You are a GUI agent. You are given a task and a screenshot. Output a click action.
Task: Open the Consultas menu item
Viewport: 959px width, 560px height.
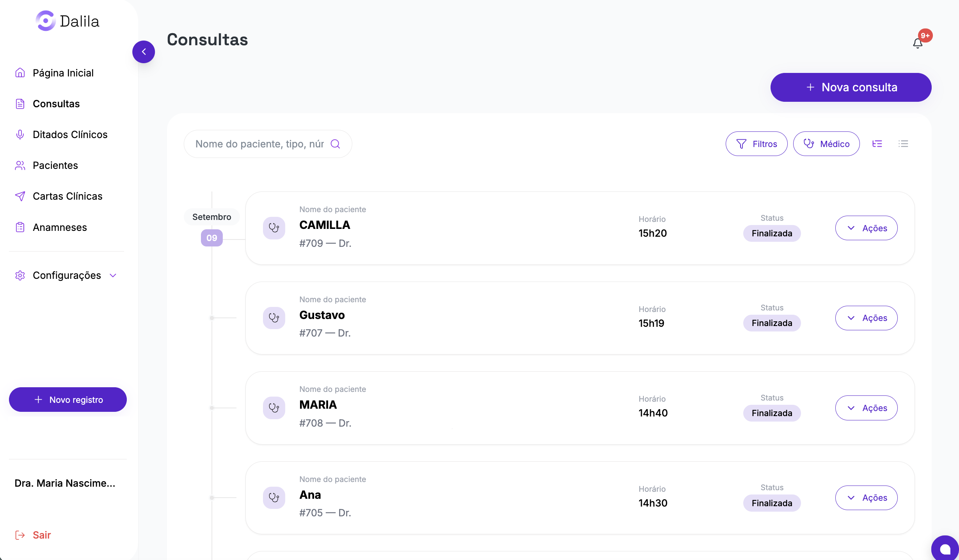[56, 104]
